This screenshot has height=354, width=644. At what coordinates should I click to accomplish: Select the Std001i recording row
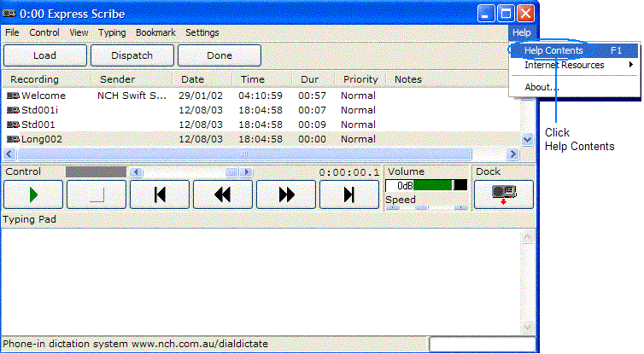(261, 110)
